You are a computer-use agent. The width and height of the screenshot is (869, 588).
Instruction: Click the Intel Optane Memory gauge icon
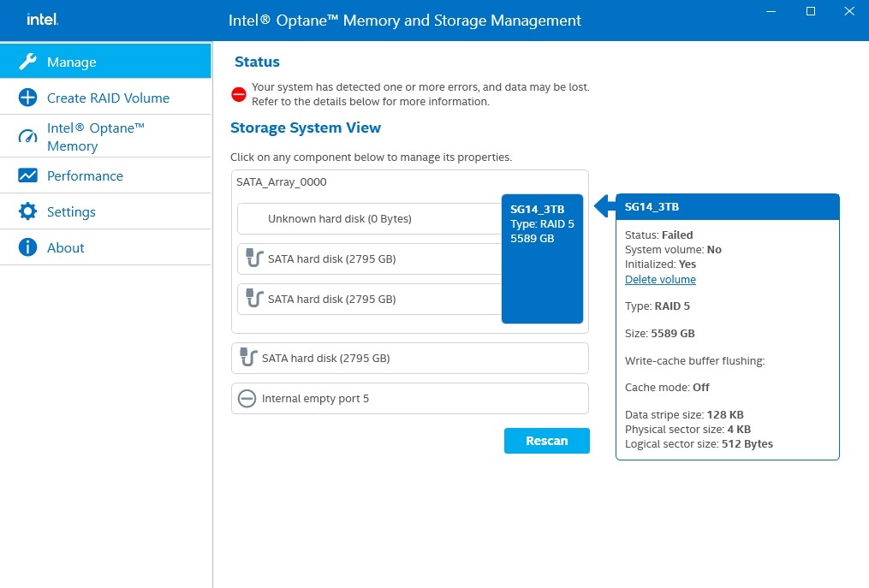pyautogui.click(x=27, y=136)
